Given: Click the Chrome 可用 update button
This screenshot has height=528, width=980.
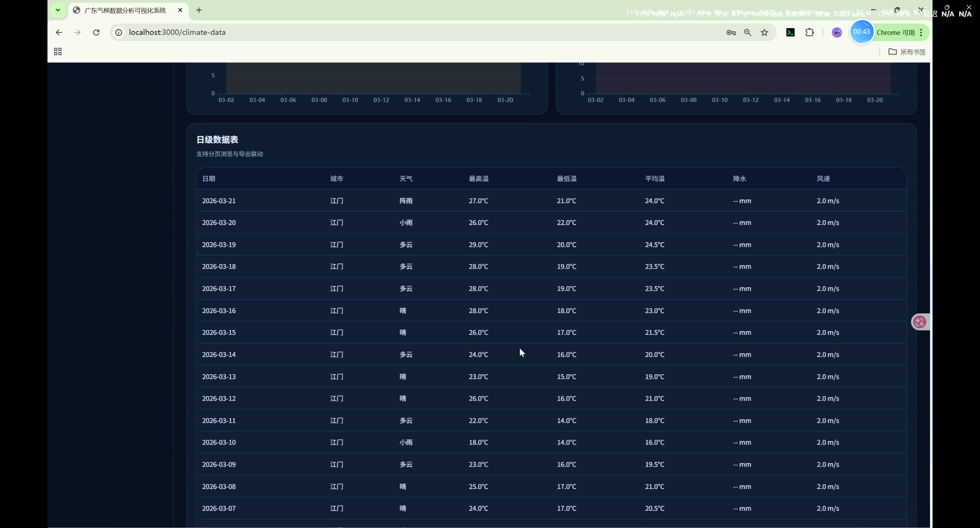Looking at the screenshot, I should 895,33.
